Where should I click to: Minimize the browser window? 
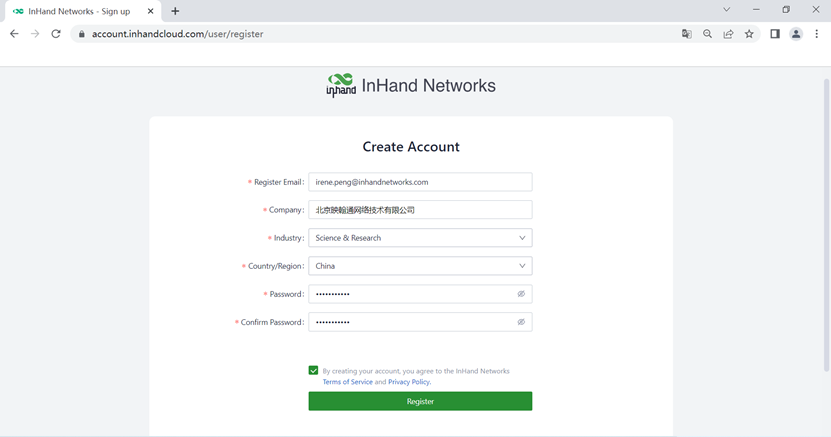[756, 10]
